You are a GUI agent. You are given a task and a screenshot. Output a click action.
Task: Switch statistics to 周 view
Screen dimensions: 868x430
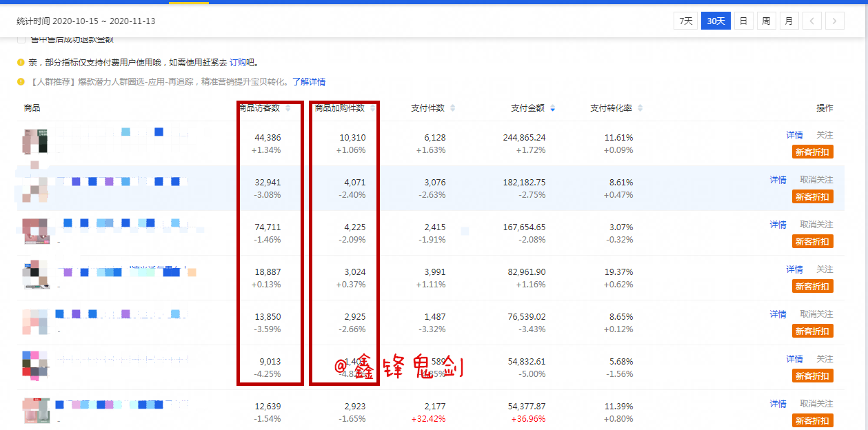(766, 21)
